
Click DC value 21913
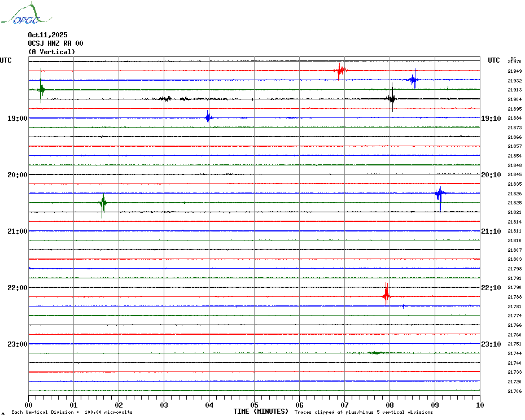coord(515,90)
